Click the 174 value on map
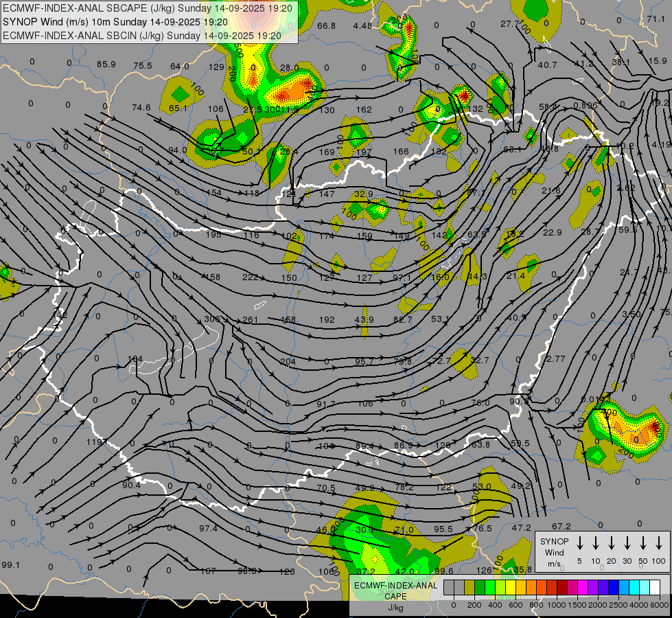672x618 pixels. [326, 236]
